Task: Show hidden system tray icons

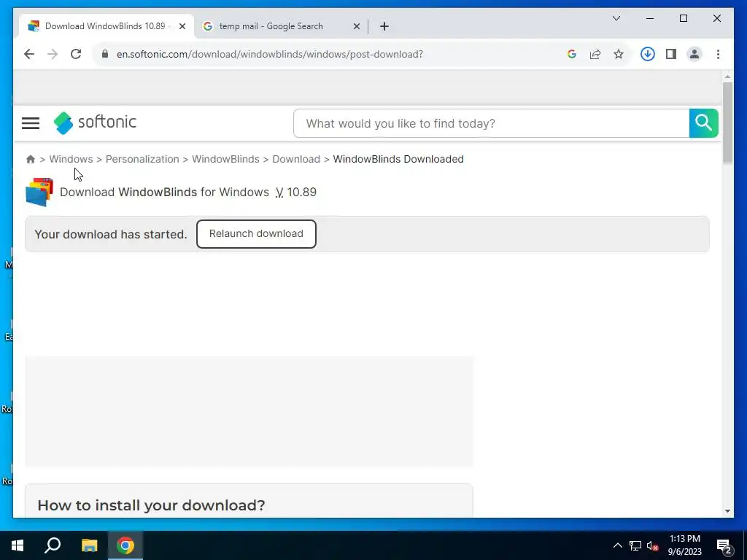Action: tap(617, 545)
